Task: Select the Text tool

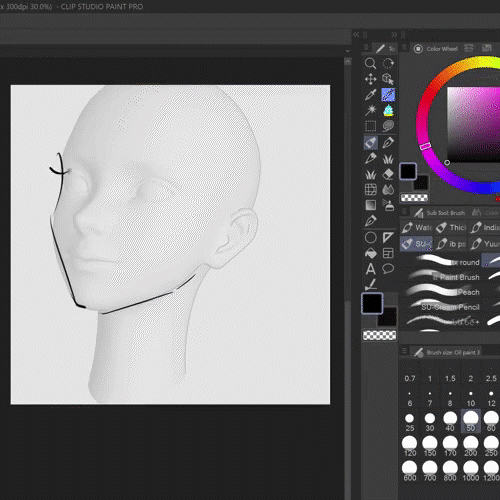Action: point(370,269)
